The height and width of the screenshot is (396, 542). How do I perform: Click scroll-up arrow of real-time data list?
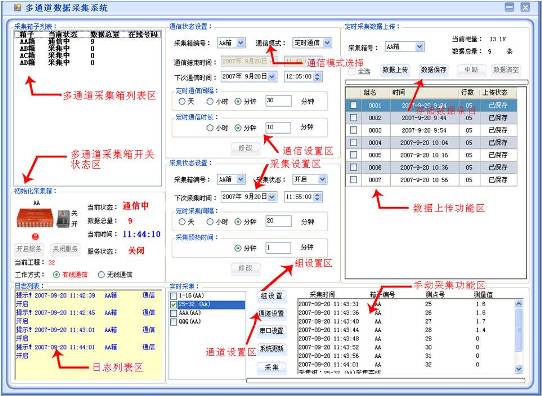pyautogui.click(x=518, y=304)
